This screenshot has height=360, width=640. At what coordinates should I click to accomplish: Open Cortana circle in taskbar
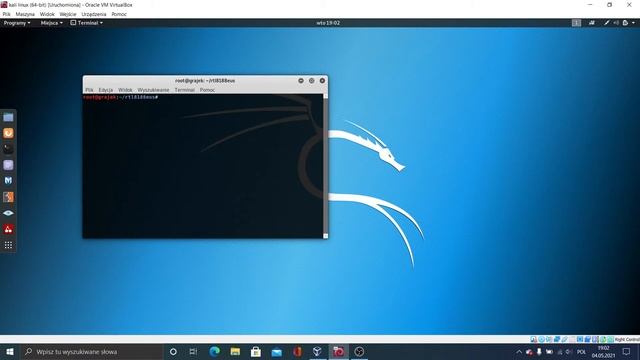173,351
